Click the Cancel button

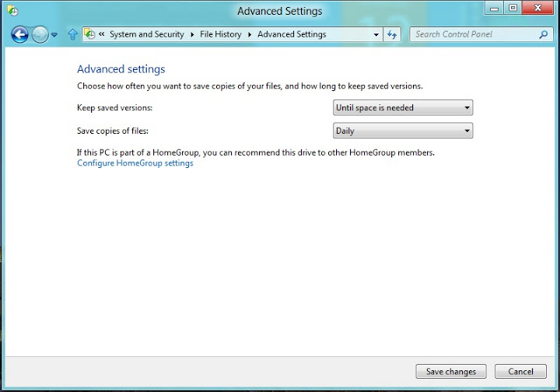520,372
